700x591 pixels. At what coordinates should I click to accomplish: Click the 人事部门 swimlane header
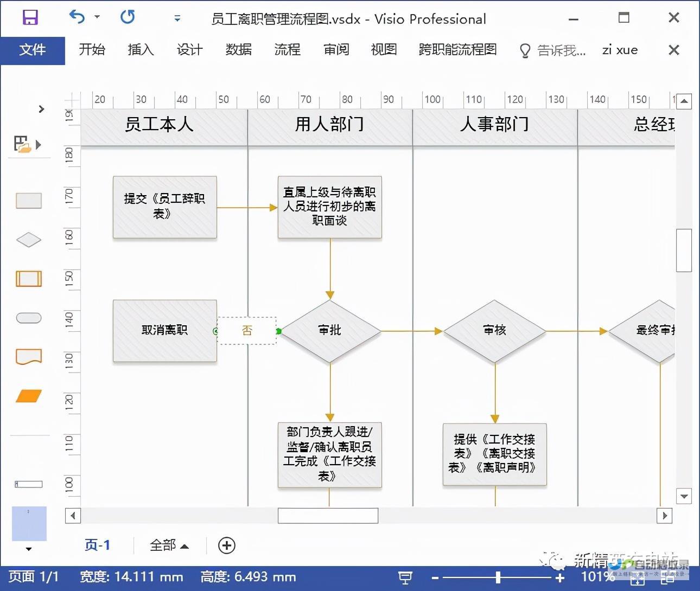495,127
